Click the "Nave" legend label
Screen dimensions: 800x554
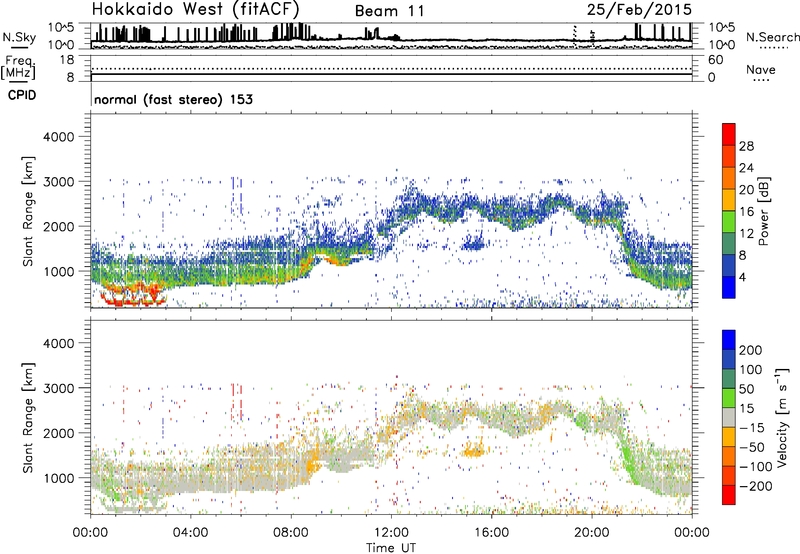(x=761, y=69)
